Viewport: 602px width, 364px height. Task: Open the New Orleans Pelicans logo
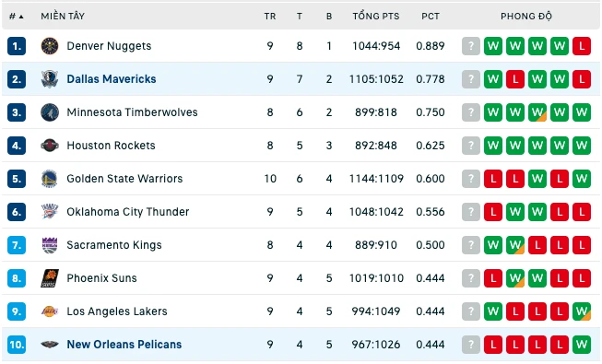(x=50, y=345)
